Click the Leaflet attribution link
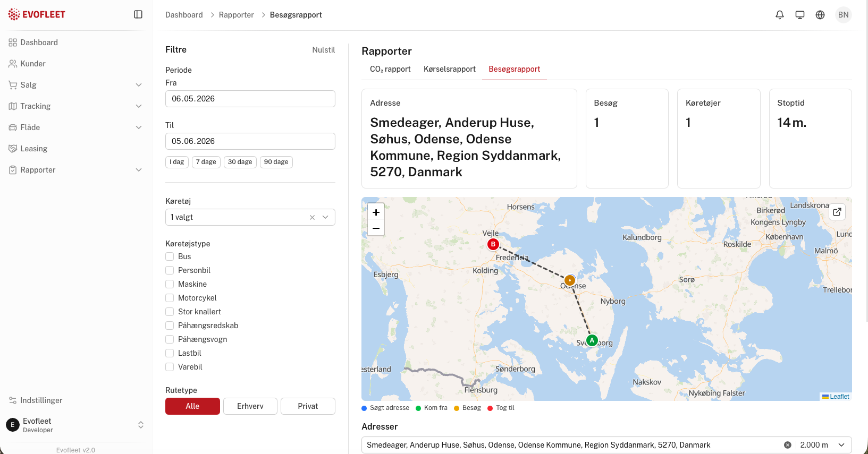868x454 pixels. tap(836, 397)
